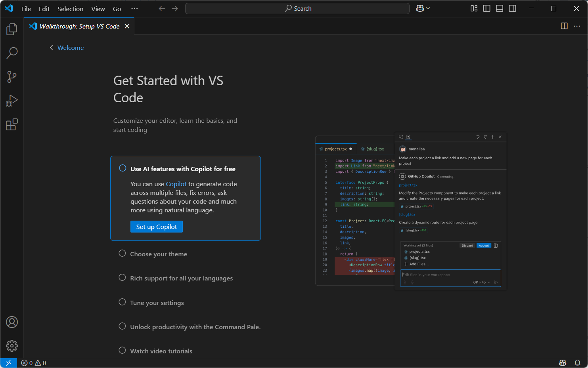Go back via the Welcome link
The height and width of the screenshot is (368, 588).
click(70, 48)
